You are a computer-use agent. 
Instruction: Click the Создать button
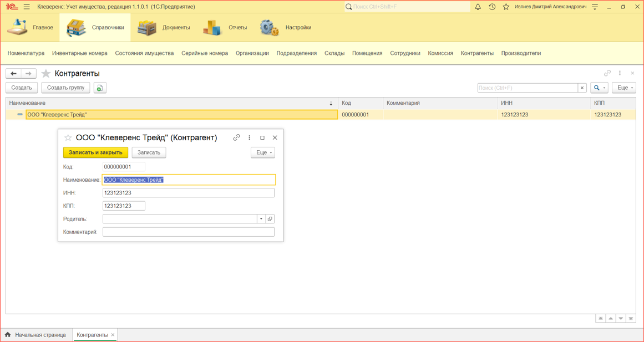[x=22, y=88]
